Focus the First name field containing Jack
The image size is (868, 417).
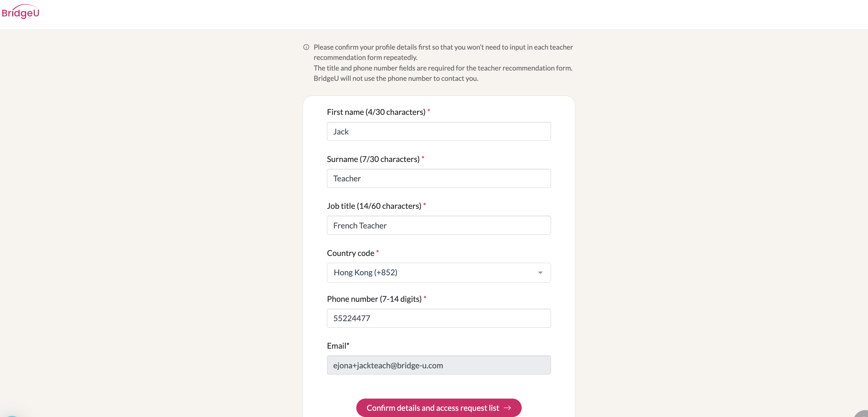coord(439,131)
